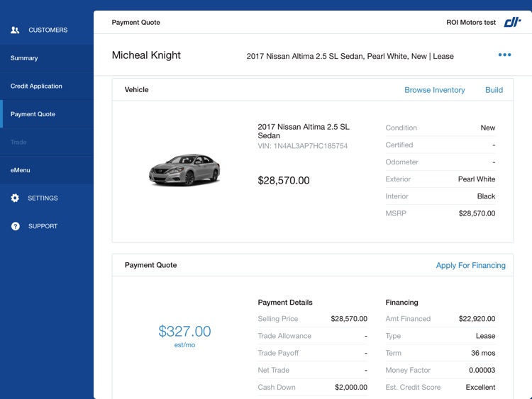
Task: Click the Build link
Action: (x=494, y=90)
